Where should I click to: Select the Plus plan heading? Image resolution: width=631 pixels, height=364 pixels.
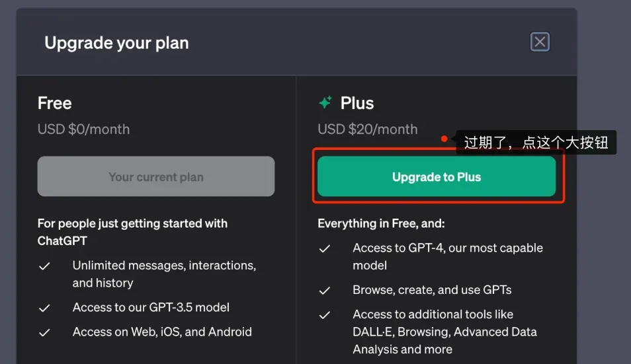[x=357, y=103]
